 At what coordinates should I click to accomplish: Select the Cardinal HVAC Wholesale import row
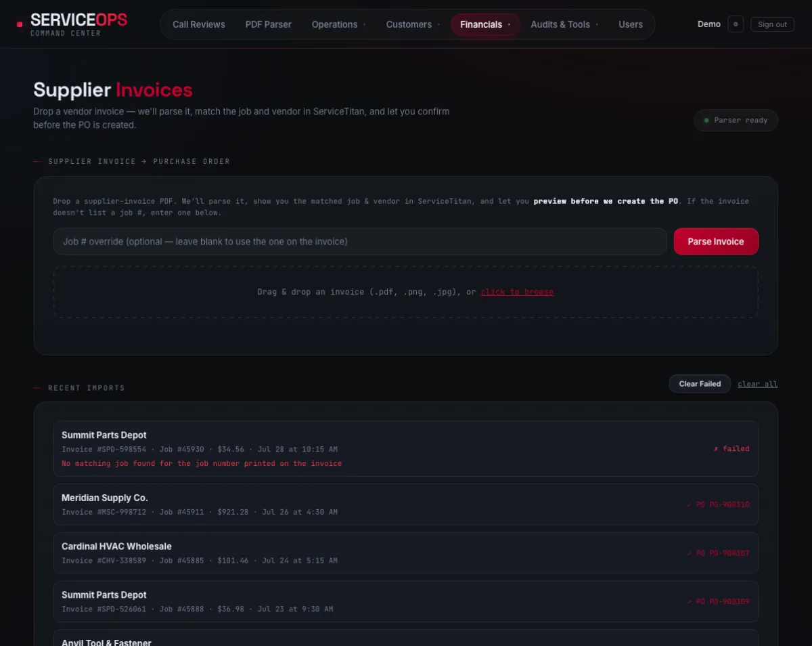[406, 553]
